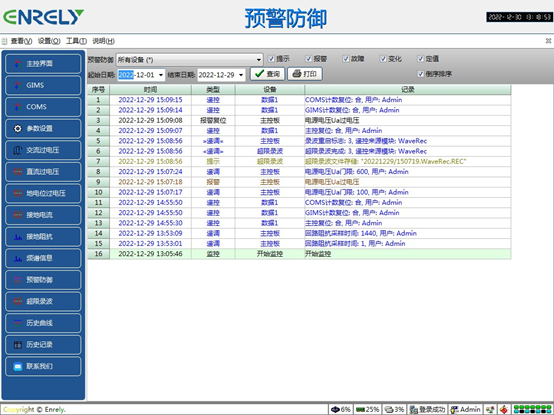Open the 超限录波 sidebar page
This screenshot has height=415, width=554.
pos(43,301)
